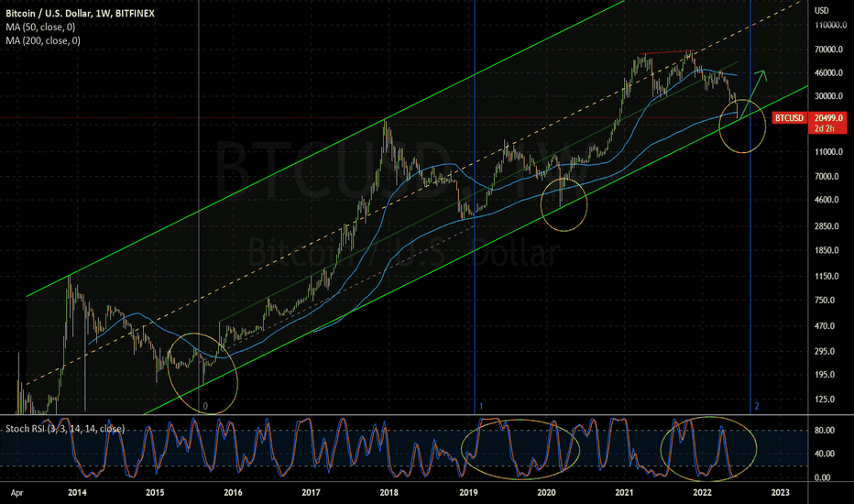Click the Bitcoin / U.S. Dollar chart title
Viewport: 854px width, 504px height.
(80, 13)
